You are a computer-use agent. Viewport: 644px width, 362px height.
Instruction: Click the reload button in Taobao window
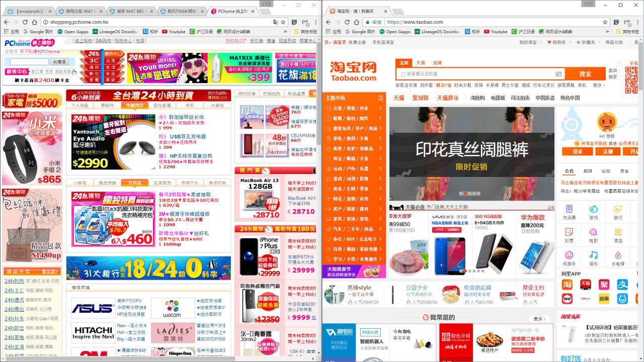coord(347,22)
